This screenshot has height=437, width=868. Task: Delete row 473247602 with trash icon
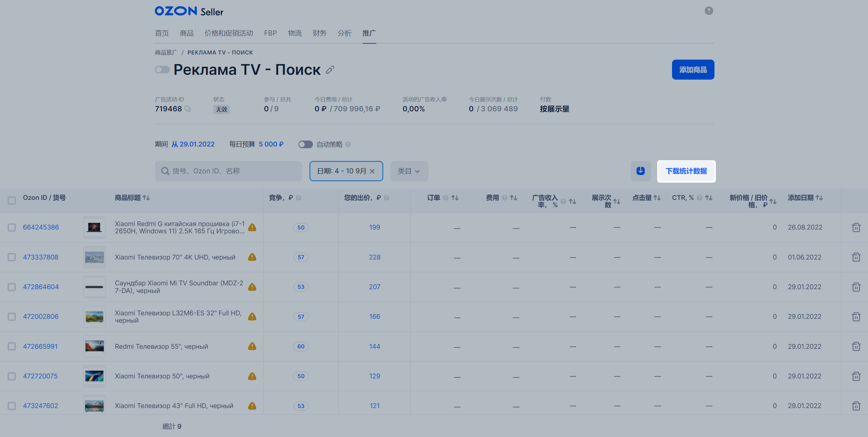pos(856,406)
